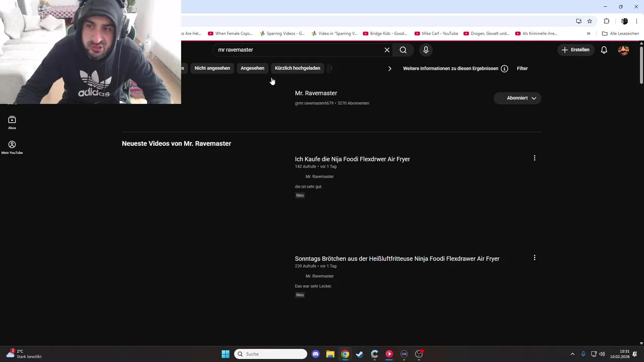
Task: Bookmark this page with the star icon
Action: 590,21
